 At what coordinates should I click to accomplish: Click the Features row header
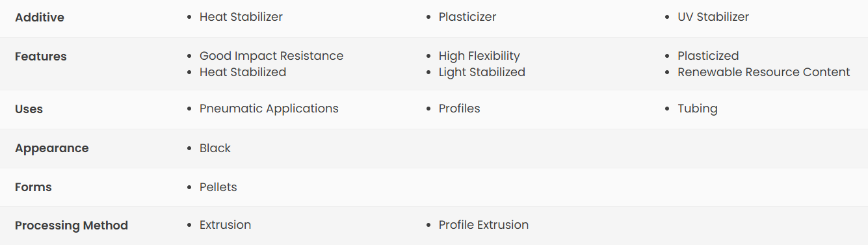click(41, 57)
